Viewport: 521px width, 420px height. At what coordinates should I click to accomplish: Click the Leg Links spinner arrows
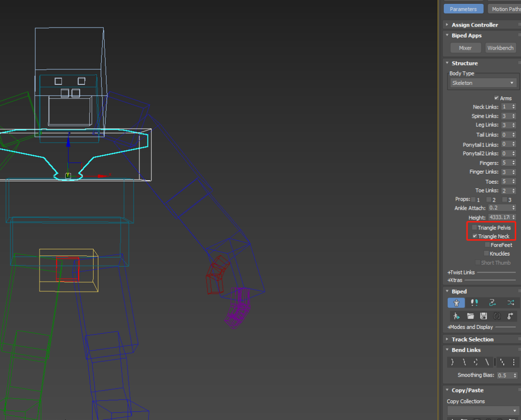pyautogui.click(x=514, y=125)
